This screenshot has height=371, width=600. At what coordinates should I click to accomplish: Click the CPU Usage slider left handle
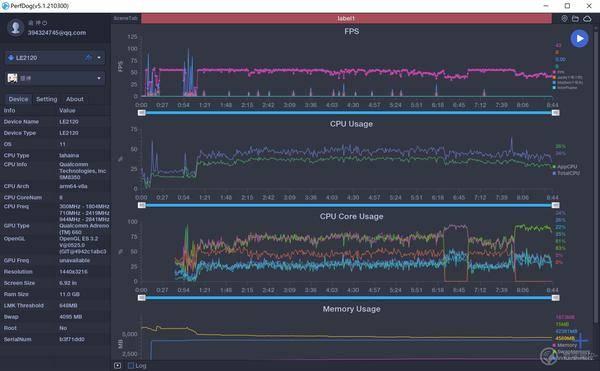(x=142, y=205)
